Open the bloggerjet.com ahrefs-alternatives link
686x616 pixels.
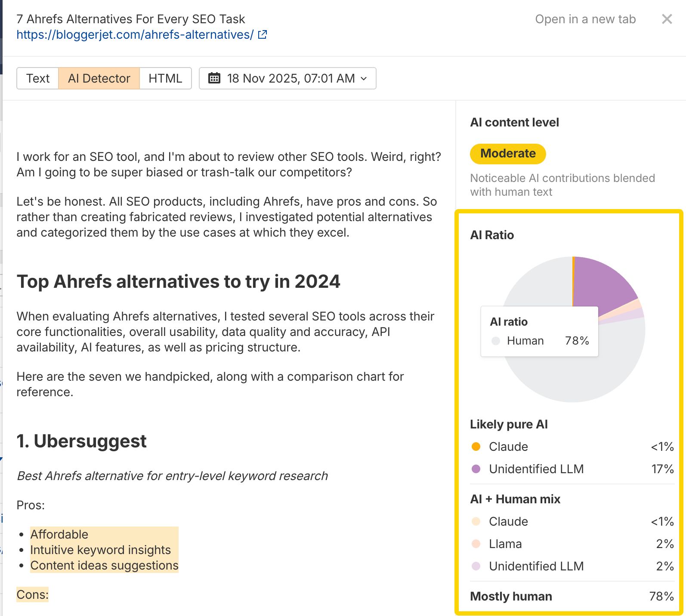coord(135,35)
